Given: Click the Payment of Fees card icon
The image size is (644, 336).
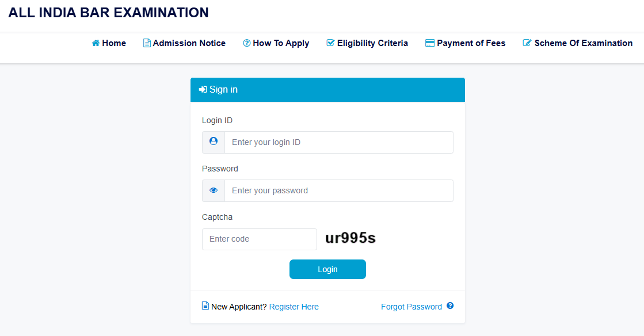Looking at the screenshot, I should 429,43.
